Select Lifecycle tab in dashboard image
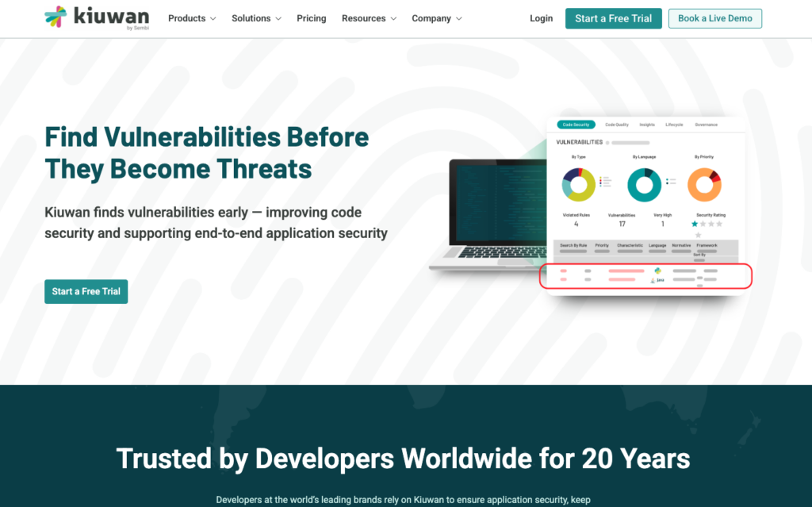 click(674, 125)
